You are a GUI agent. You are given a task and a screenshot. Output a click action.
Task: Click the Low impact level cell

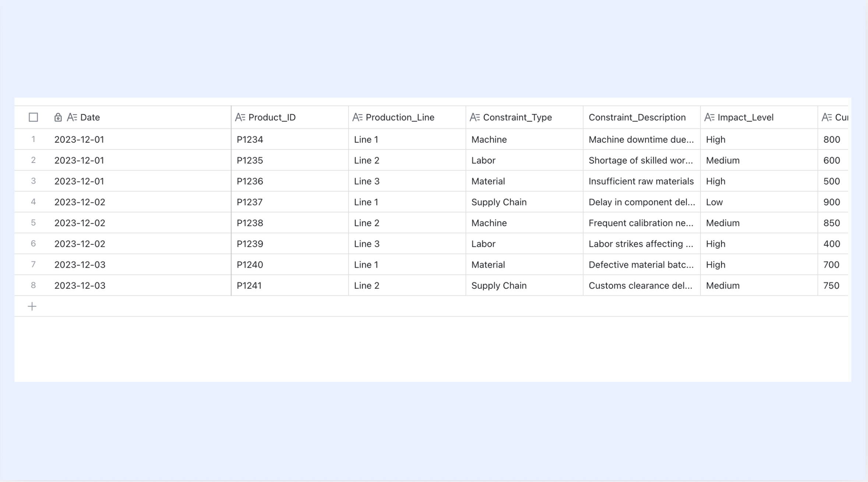click(759, 202)
